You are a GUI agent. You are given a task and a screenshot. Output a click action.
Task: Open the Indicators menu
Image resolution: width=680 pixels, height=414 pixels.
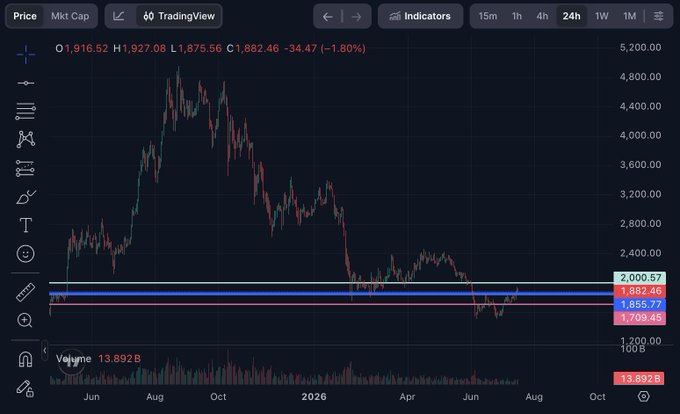[x=420, y=16]
